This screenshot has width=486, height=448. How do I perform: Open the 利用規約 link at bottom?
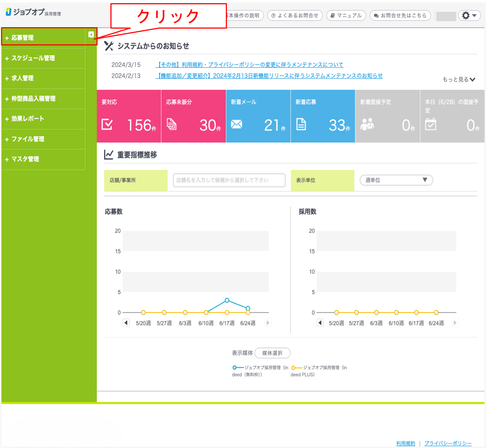coord(405,443)
